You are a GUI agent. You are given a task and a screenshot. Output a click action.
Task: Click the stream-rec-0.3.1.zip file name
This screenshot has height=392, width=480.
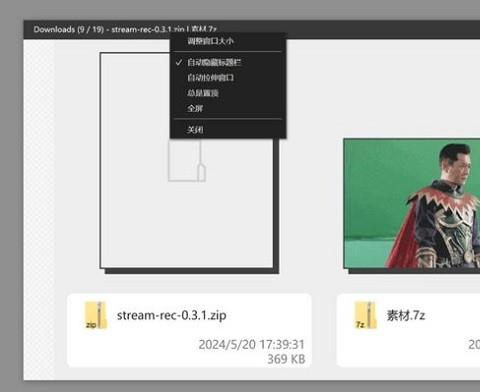click(x=171, y=315)
